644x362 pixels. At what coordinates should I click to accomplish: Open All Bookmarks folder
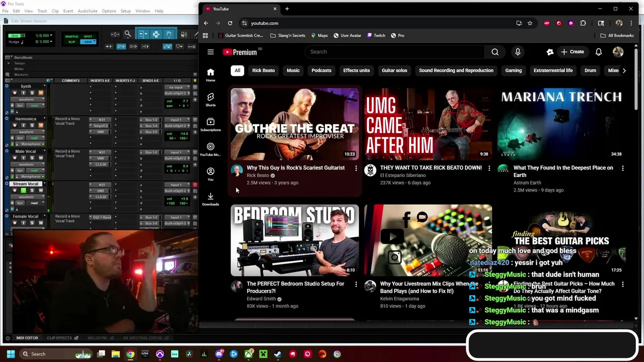[x=617, y=36]
